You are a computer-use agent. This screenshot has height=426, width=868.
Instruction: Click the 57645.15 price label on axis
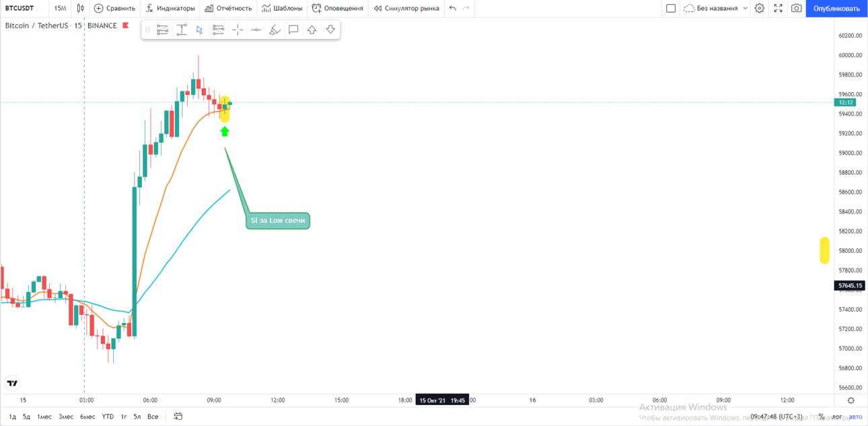pyautogui.click(x=849, y=285)
